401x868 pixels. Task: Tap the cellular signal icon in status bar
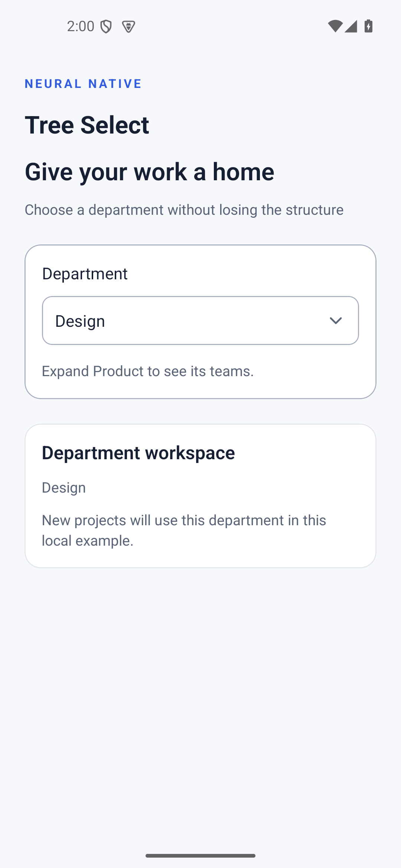click(351, 26)
